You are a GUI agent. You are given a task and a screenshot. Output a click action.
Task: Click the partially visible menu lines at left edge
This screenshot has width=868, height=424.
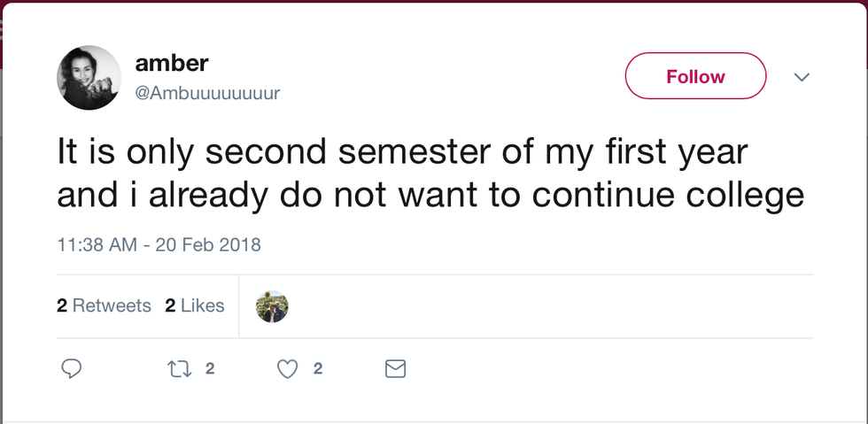(3, 28)
